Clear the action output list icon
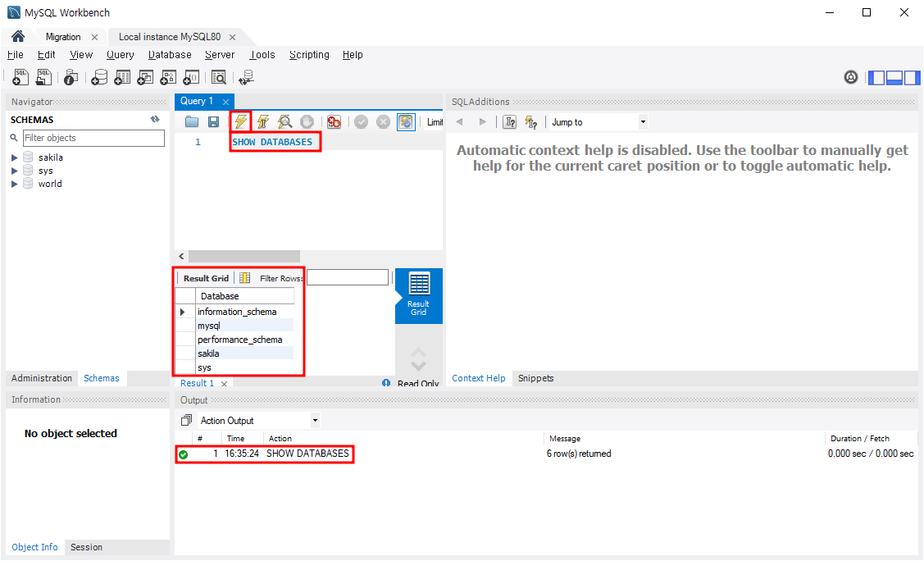This screenshot has width=924, height=561. (x=187, y=420)
